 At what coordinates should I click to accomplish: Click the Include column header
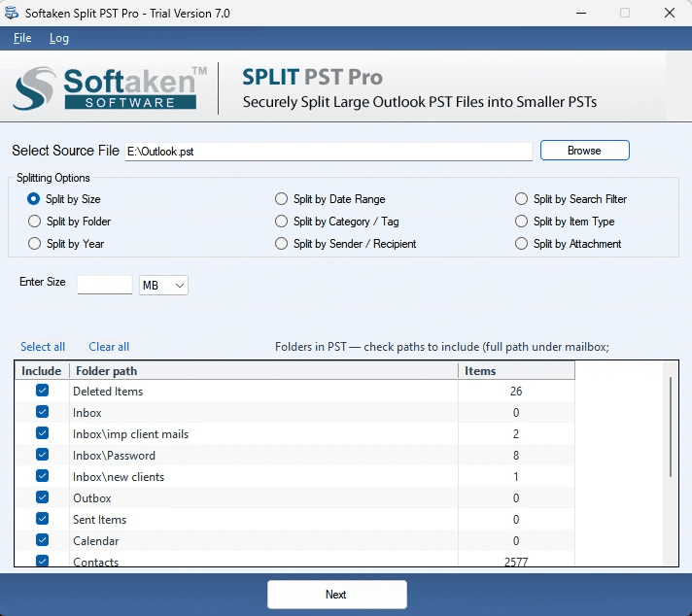(x=42, y=370)
